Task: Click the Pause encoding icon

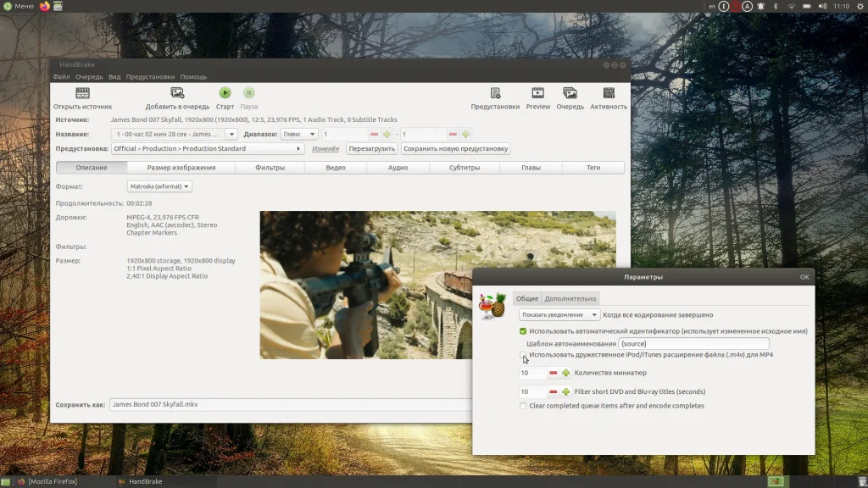Action: tap(248, 93)
